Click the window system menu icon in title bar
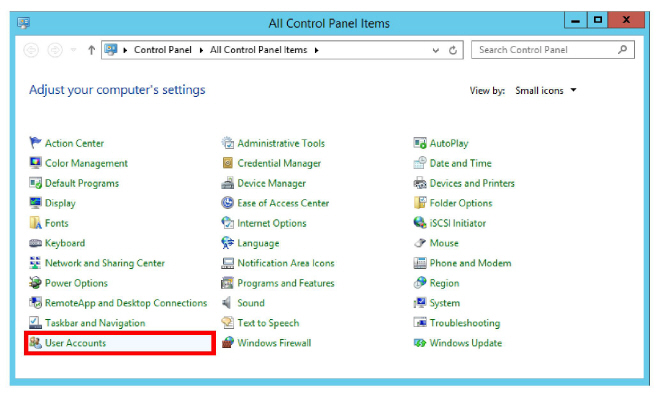Viewport: 659px width, 397px height. [x=24, y=23]
